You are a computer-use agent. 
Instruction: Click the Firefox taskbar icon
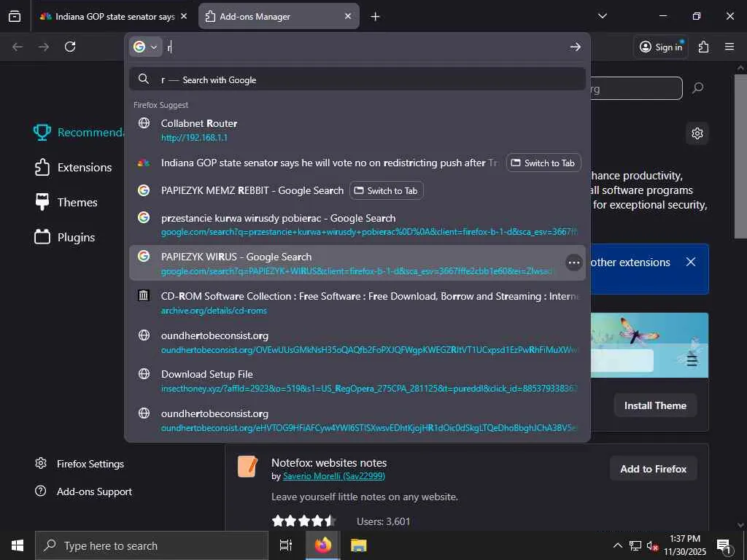pos(323,545)
